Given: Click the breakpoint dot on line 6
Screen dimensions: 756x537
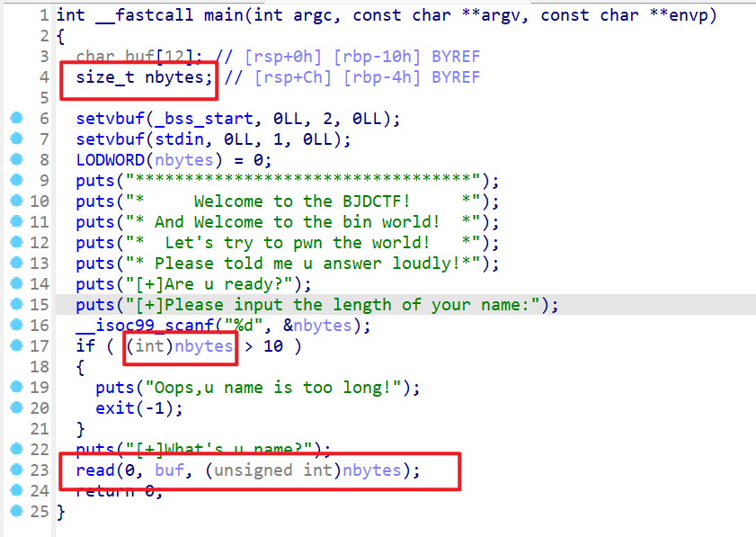Looking at the screenshot, I should click(15, 119).
